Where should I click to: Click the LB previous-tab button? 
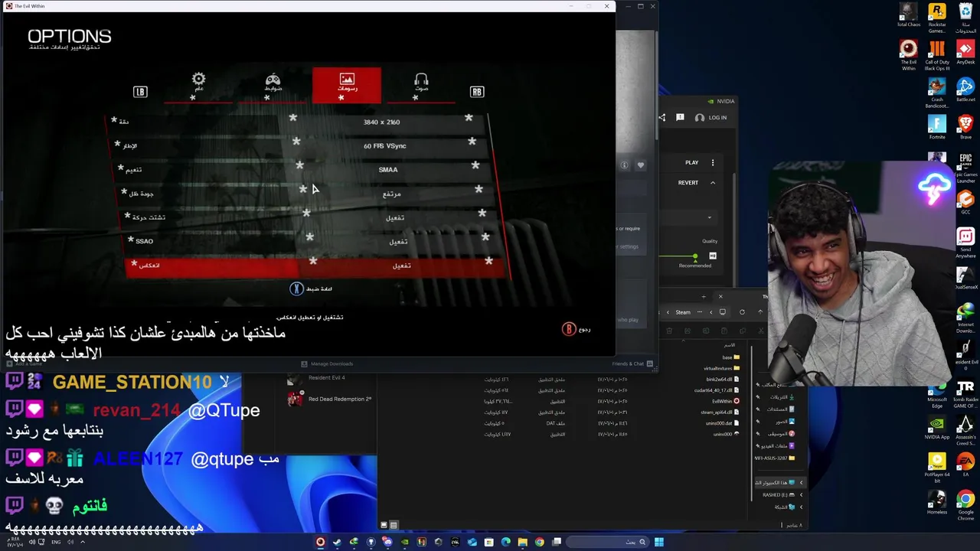(x=140, y=92)
